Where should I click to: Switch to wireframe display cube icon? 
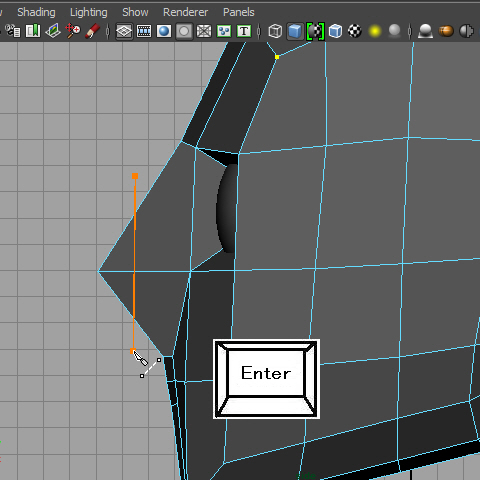point(275,31)
